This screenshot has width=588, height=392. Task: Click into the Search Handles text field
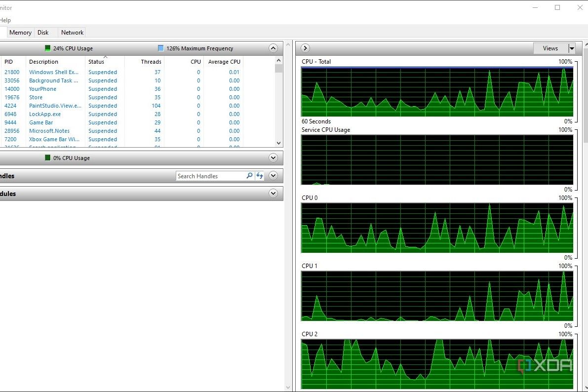pyautogui.click(x=210, y=176)
